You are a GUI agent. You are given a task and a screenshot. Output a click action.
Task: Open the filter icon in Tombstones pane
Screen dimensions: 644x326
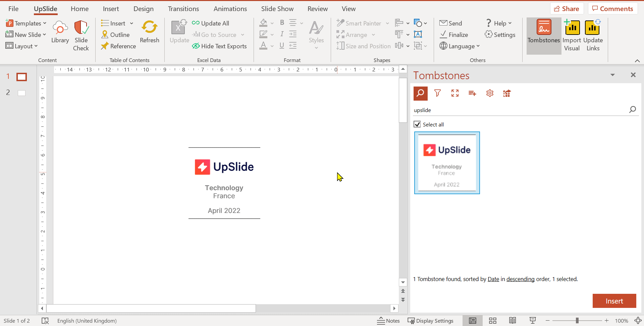pyautogui.click(x=437, y=93)
